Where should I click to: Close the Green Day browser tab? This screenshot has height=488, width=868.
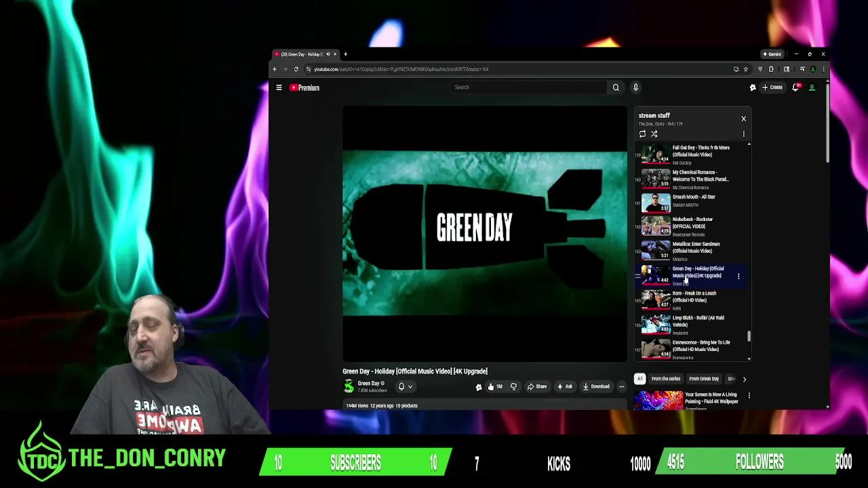(x=334, y=54)
